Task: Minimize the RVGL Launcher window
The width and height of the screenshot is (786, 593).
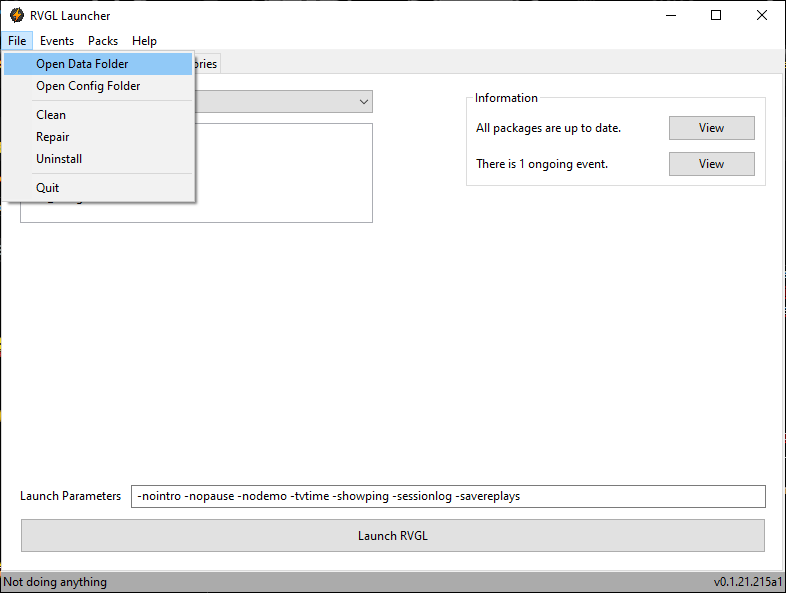Action: click(671, 16)
